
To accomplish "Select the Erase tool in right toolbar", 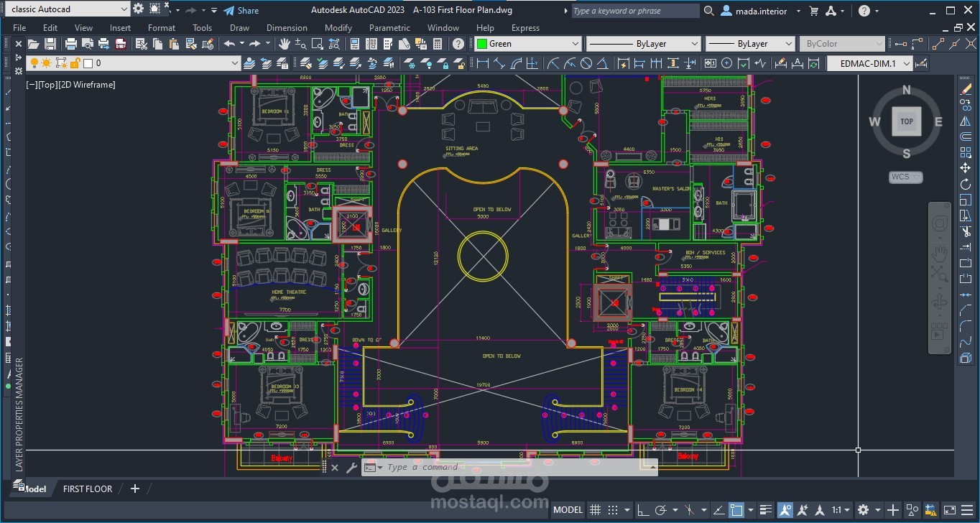I will tap(965, 89).
